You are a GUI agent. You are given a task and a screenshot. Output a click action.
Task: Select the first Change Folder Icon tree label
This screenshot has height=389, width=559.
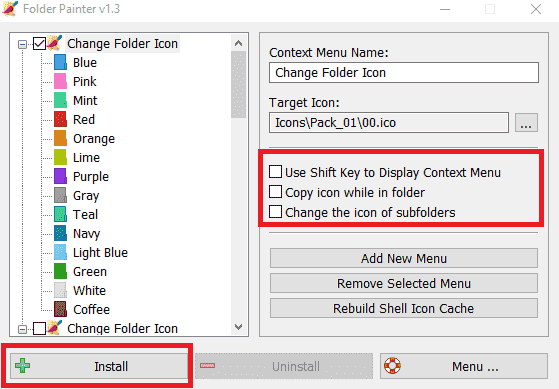click(122, 43)
